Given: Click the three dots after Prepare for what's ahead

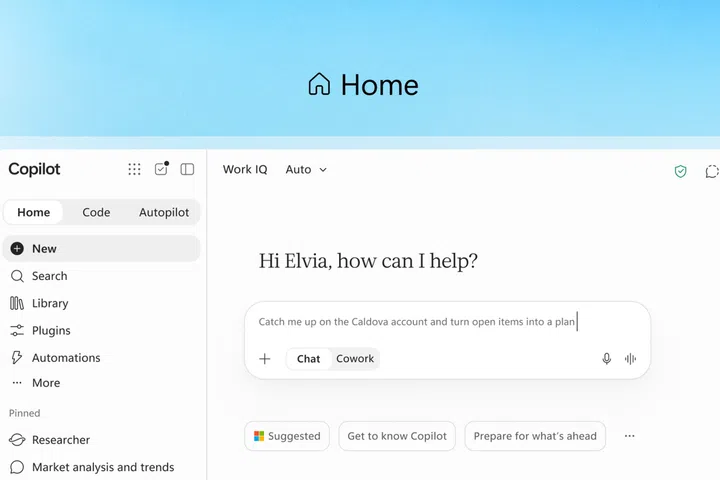Looking at the screenshot, I should [x=630, y=436].
